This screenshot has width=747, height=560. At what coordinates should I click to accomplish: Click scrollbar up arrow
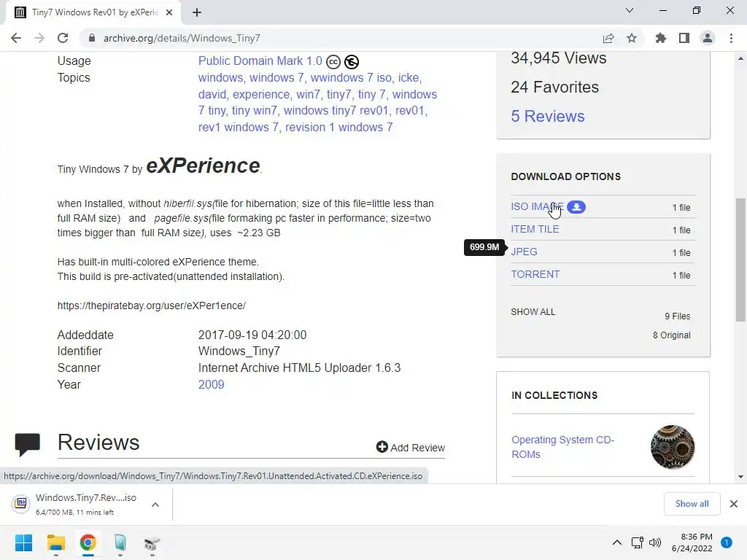[740, 58]
